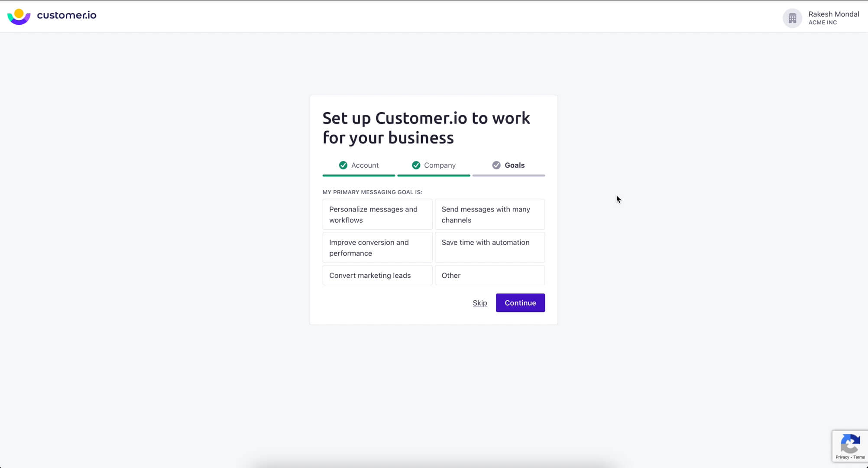This screenshot has width=868, height=468.
Task: Click the Goals step gray checkmark
Action: coord(496,165)
